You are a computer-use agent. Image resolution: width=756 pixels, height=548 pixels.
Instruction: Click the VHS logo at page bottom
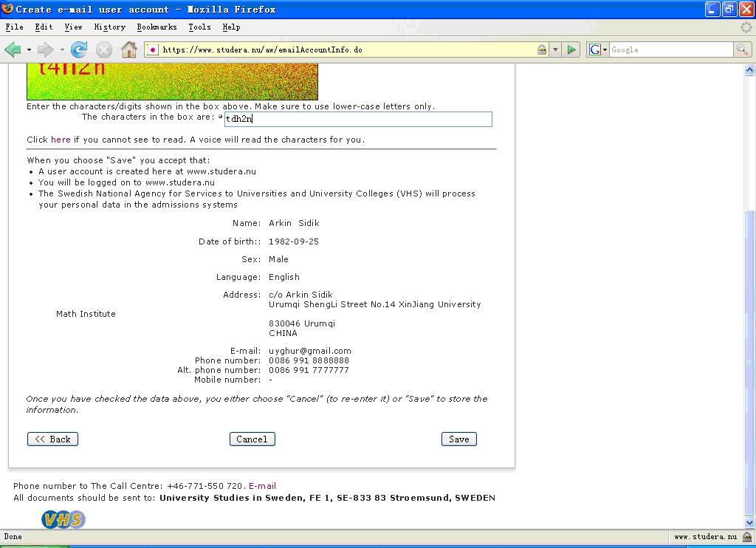tap(63, 519)
